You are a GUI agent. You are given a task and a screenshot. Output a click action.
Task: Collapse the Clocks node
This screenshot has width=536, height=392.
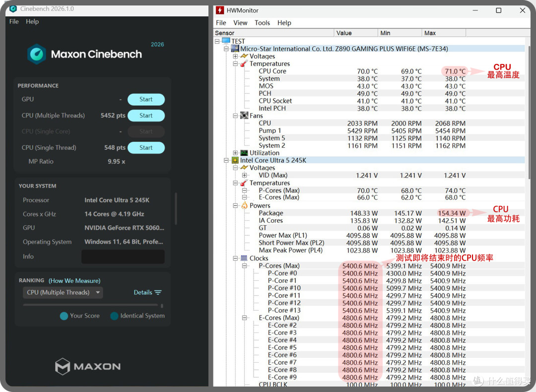(x=235, y=258)
